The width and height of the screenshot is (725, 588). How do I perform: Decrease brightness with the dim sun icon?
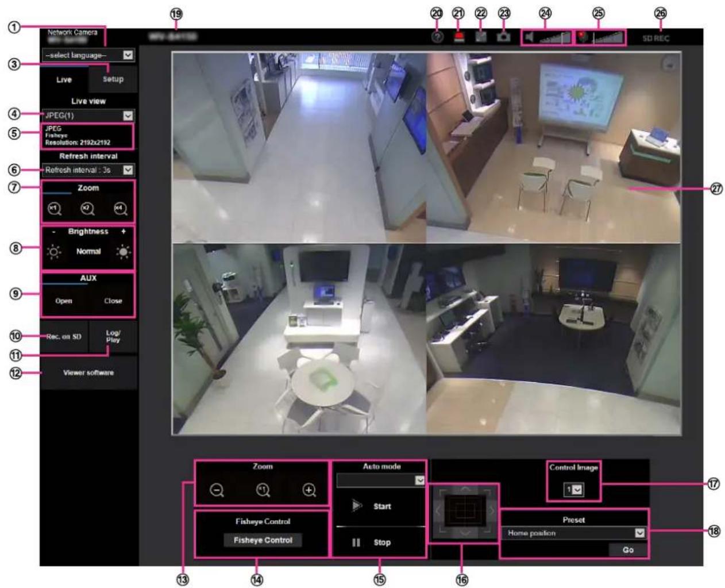(54, 252)
